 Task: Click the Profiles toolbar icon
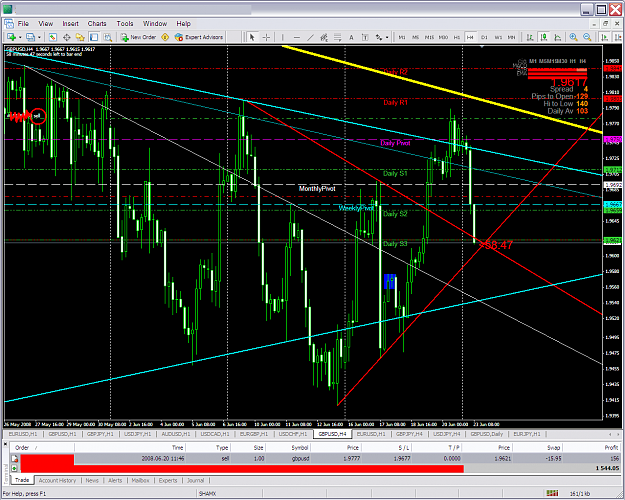coord(30,37)
